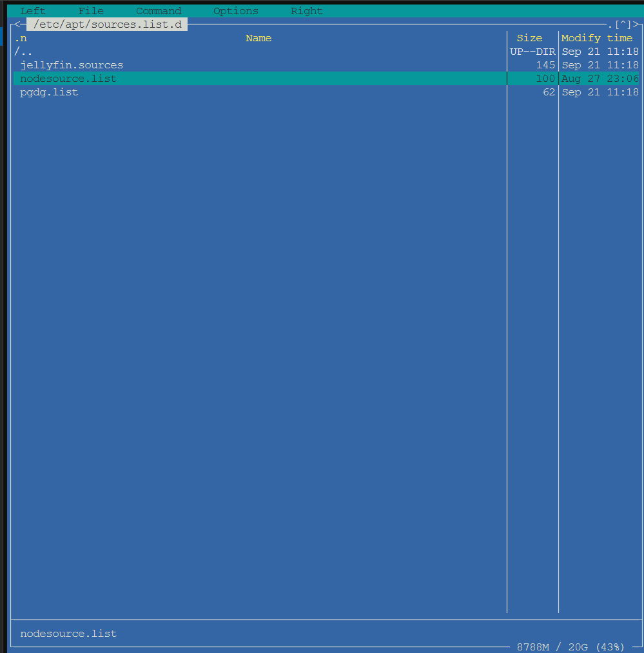644x653 pixels.
Task: Click the forward history arrow in panel frame
Action: tap(636, 24)
